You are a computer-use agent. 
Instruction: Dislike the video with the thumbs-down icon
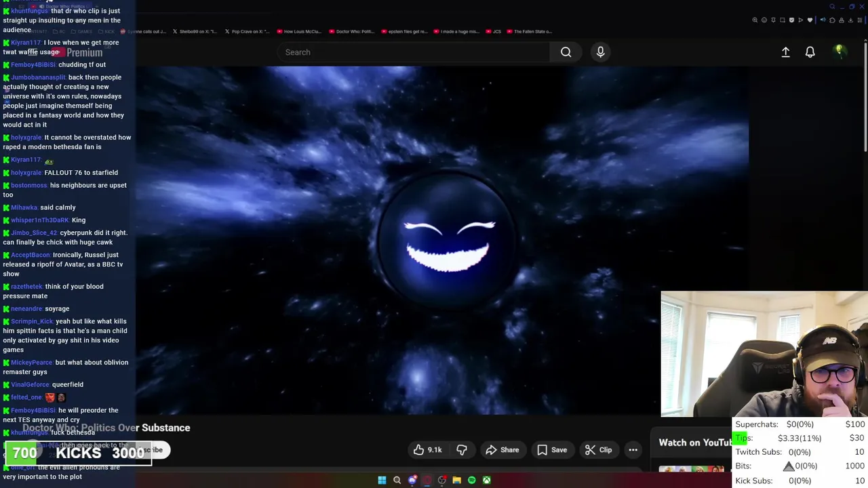462,450
